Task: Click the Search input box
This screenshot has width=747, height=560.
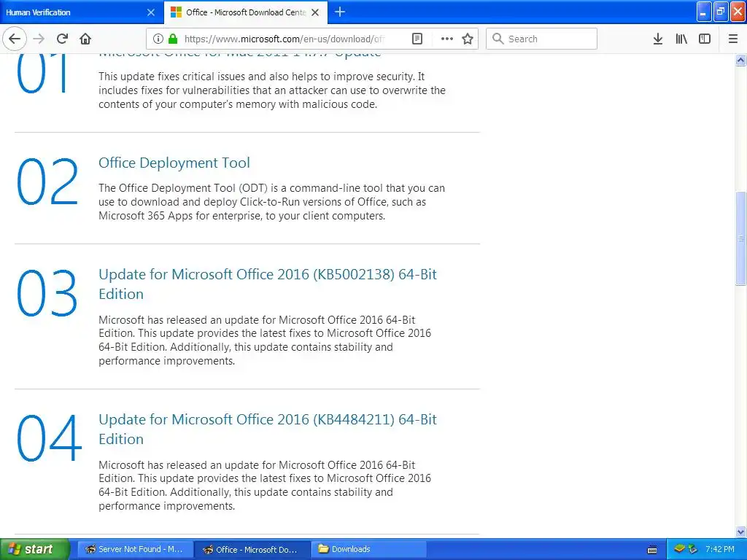Action: pos(542,39)
